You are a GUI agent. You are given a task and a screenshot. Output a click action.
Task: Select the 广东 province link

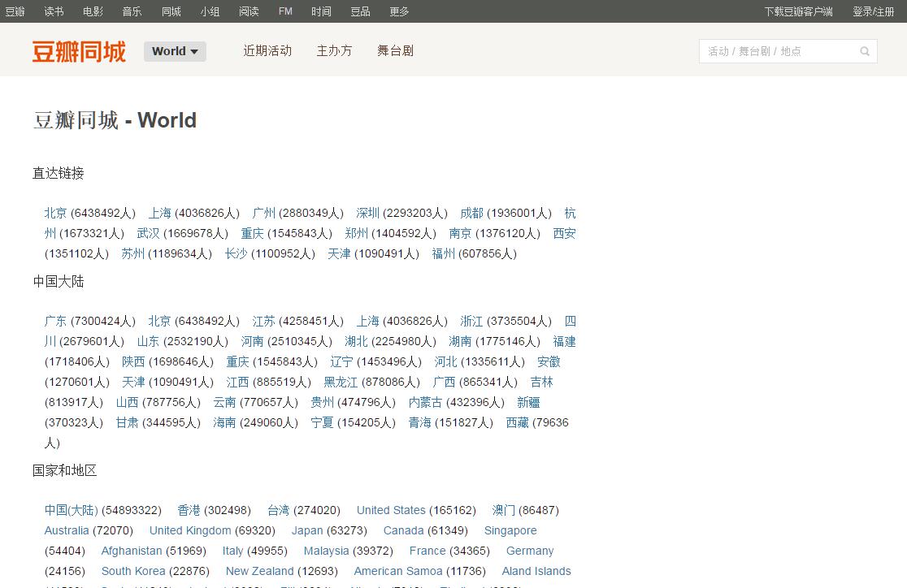(x=55, y=321)
